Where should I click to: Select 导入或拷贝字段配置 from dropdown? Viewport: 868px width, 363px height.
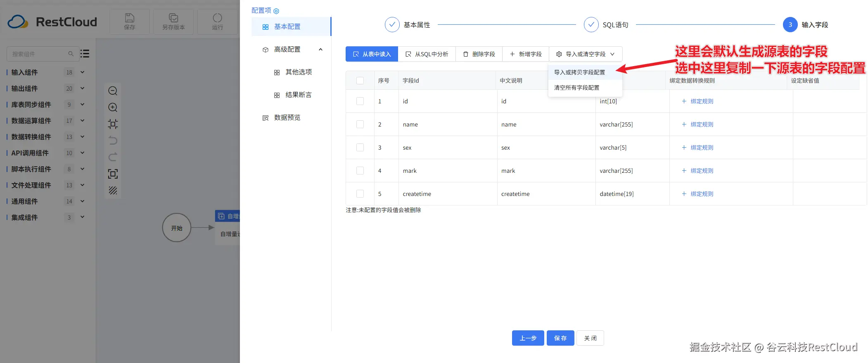pyautogui.click(x=585, y=72)
